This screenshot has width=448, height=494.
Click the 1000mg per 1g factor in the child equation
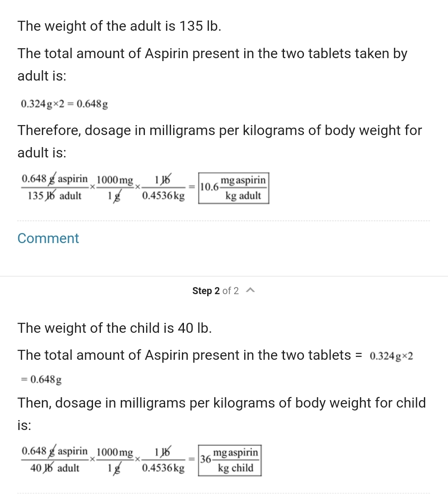115,460
